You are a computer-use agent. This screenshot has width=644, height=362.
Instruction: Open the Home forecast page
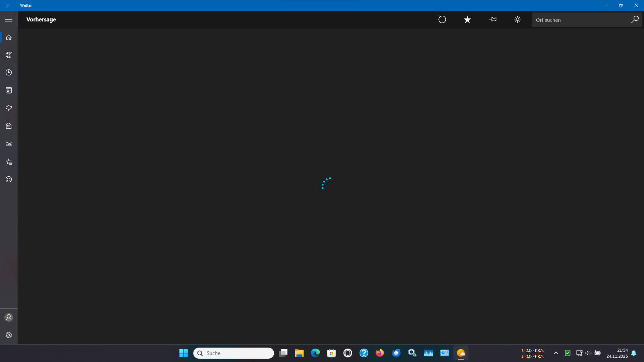(x=9, y=37)
